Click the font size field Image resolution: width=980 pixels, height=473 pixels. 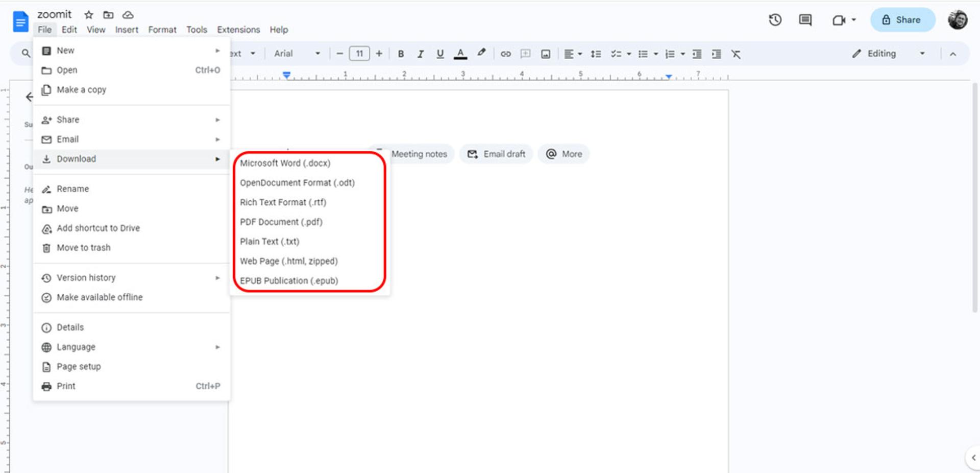point(359,54)
